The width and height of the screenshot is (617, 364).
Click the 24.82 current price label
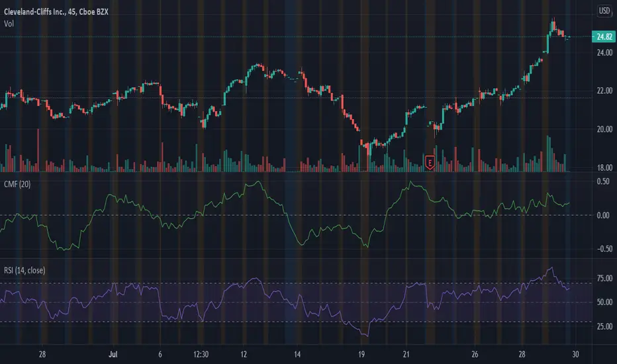click(604, 36)
